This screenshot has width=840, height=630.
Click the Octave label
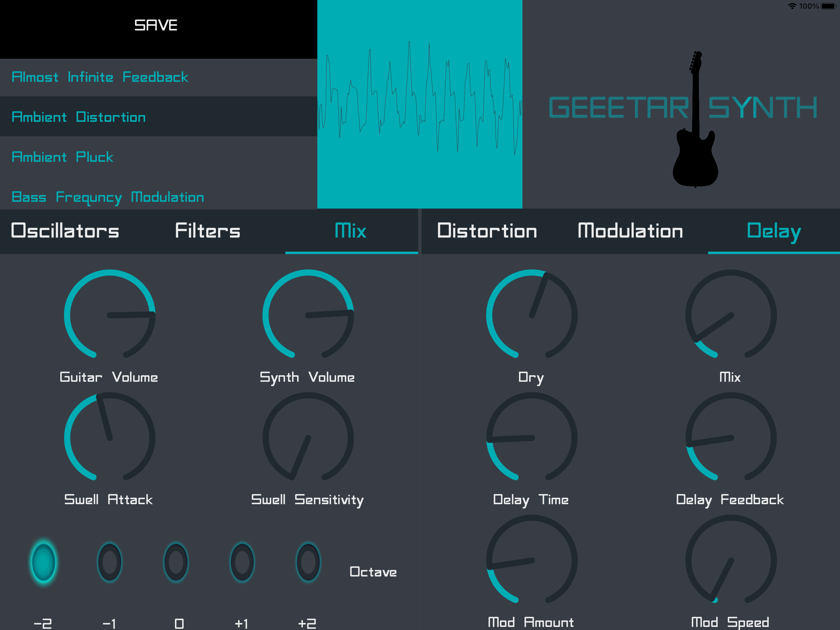(373, 572)
